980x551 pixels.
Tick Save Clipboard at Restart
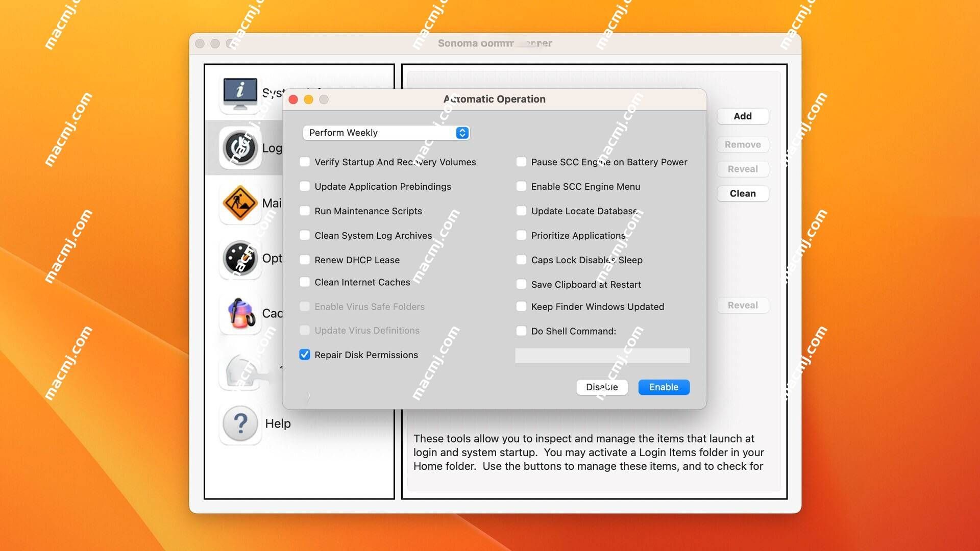tap(521, 284)
